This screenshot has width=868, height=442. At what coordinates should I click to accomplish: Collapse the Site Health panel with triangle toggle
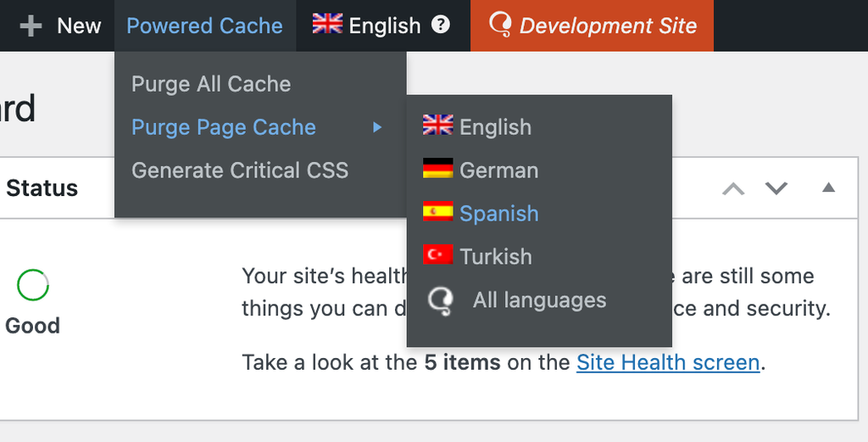pyautogui.click(x=828, y=187)
